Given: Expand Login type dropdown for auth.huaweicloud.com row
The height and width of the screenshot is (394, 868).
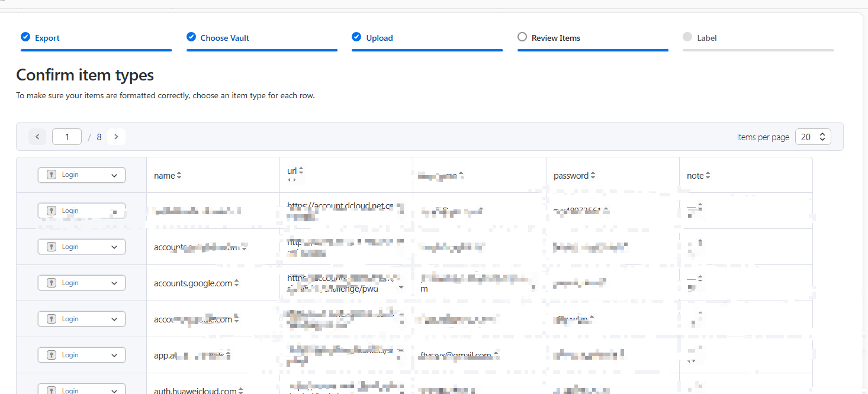Looking at the screenshot, I should 82,390.
